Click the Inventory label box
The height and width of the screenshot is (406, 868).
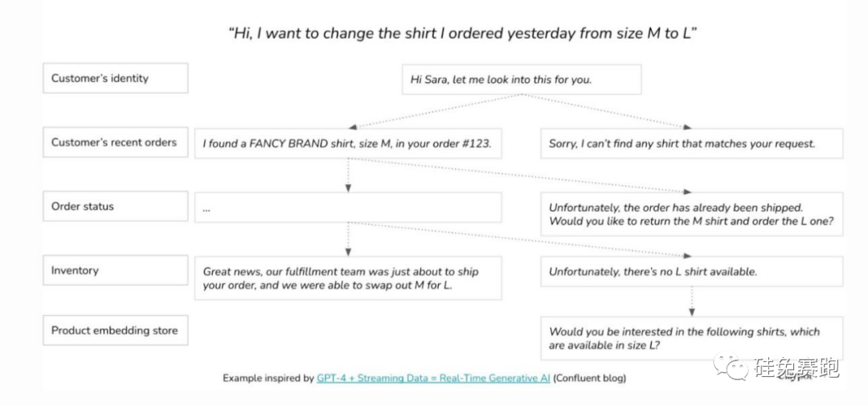point(115,271)
